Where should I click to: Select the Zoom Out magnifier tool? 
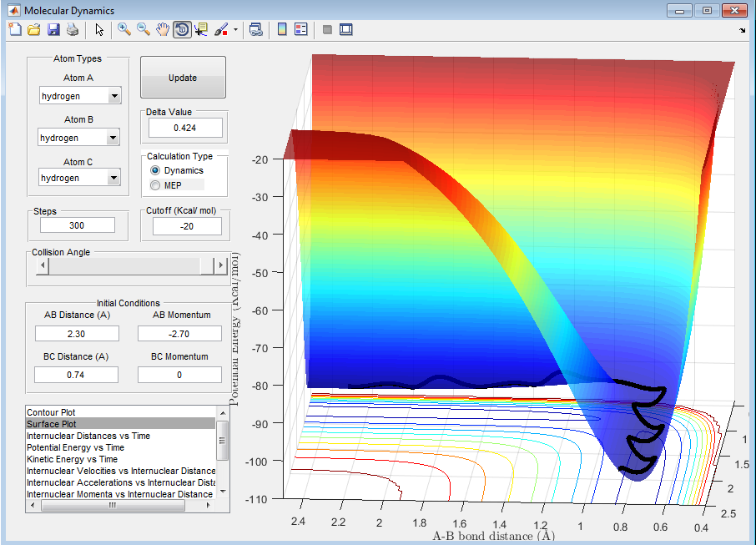(x=144, y=30)
